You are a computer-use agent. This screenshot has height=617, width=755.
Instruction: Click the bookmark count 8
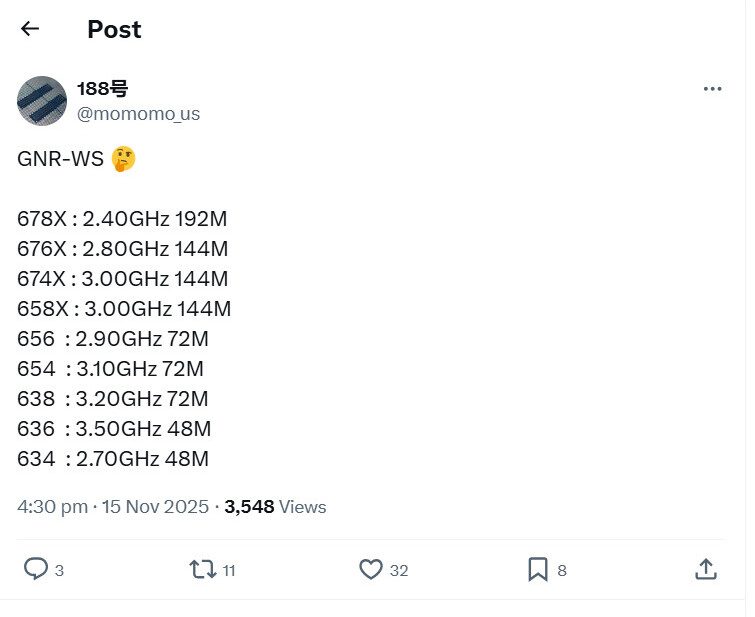[562, 571]
